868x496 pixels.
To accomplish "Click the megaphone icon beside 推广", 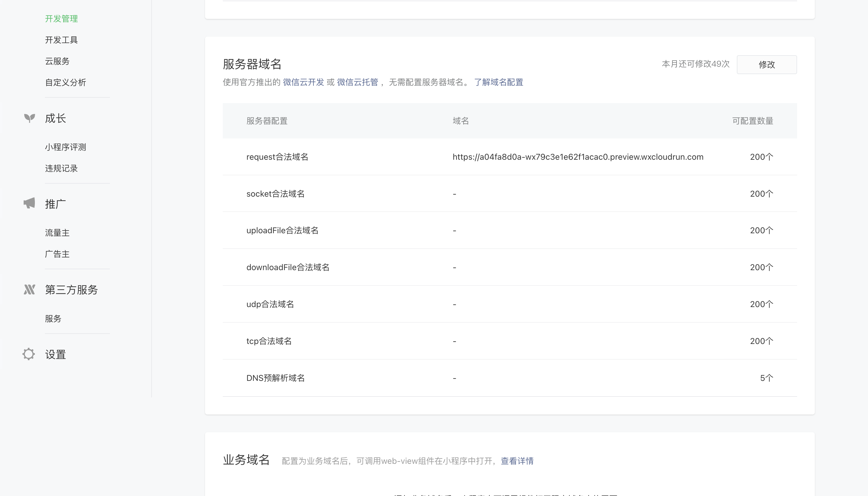I will 29,203.
